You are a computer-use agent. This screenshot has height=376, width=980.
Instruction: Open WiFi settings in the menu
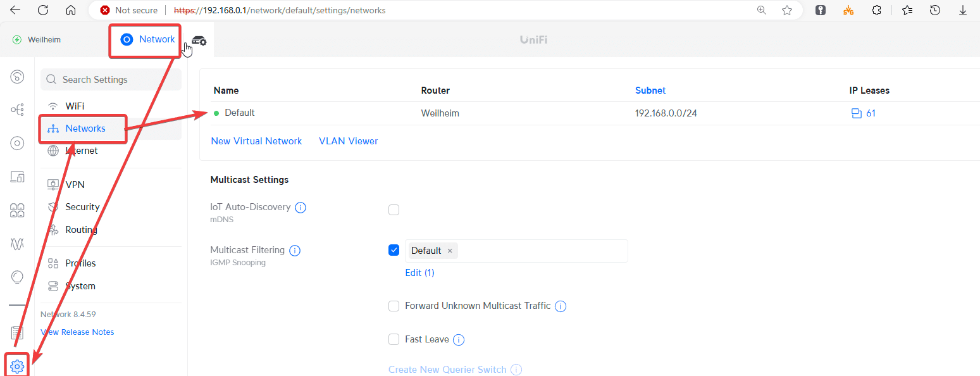75,106
